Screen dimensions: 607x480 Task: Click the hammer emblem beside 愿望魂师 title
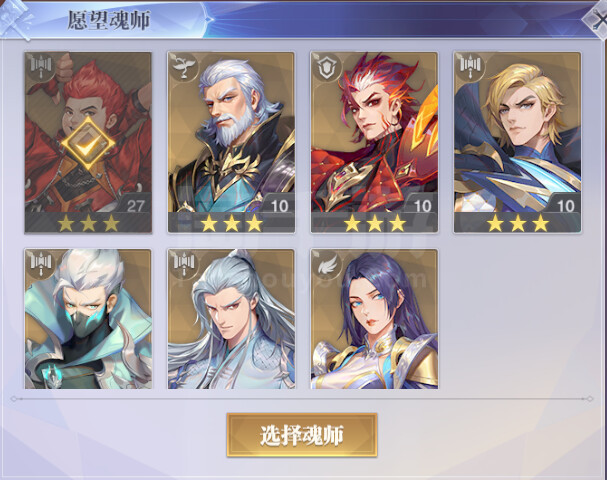pos(16,19)
